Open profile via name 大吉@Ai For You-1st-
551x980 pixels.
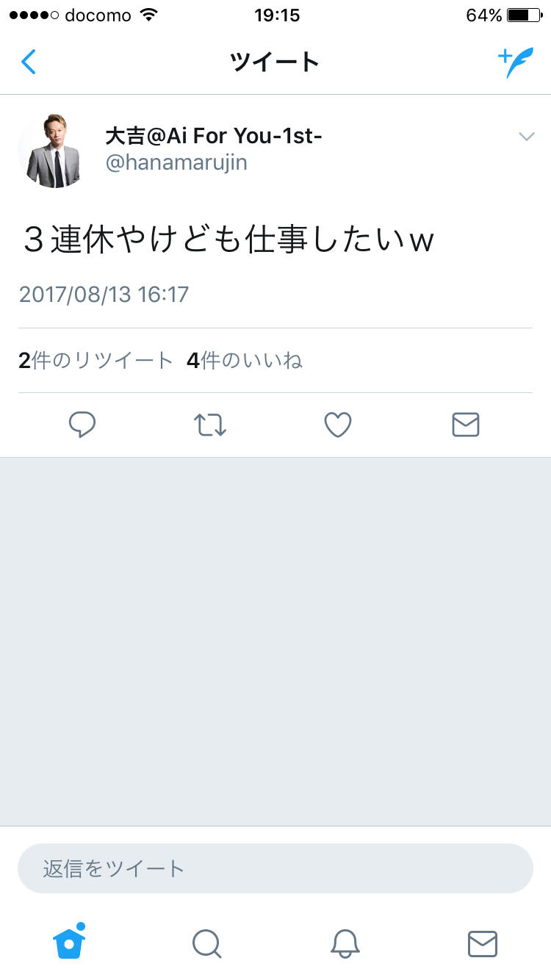point(215,135)
